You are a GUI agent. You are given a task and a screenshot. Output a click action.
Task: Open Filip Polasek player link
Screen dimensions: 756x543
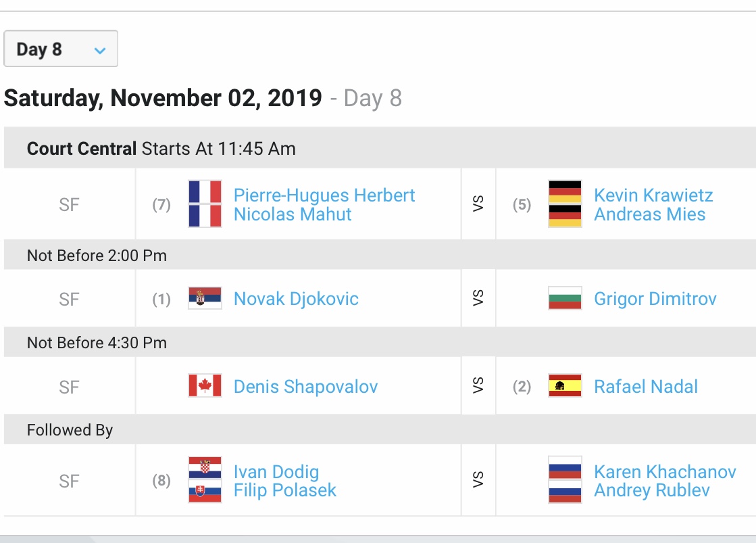pos(285,490)
